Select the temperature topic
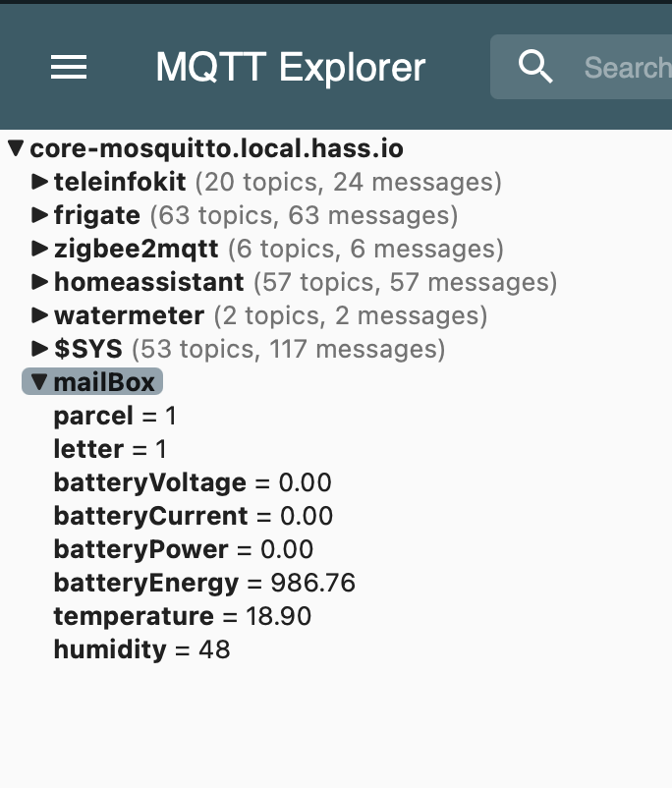 [183, 616]
